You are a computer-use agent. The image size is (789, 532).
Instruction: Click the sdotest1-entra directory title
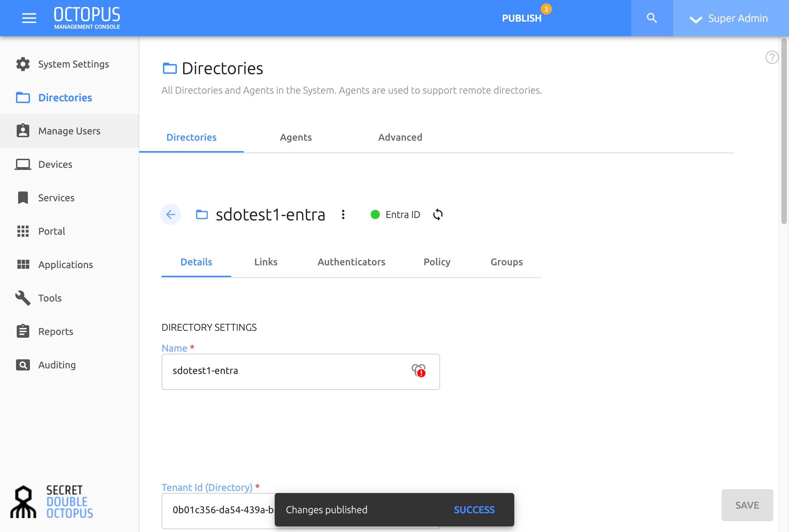coord(271,214)
